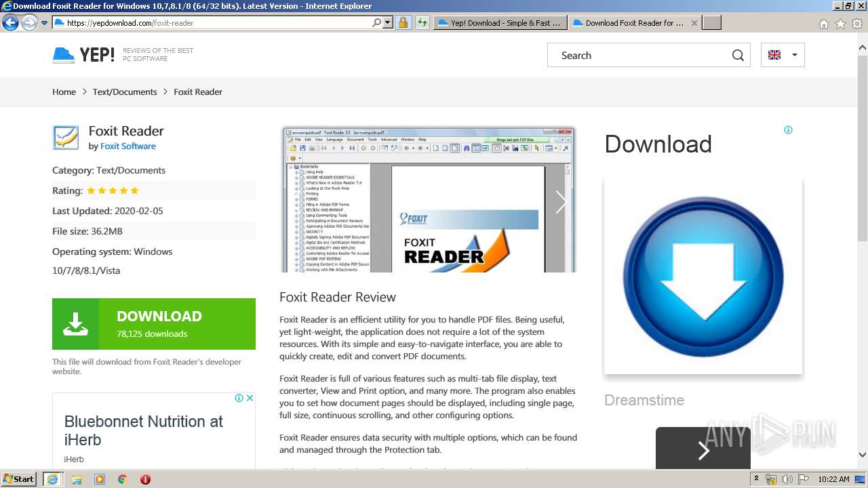Open the media player taskbar icon
Image resolution: width=868 pixels, height=488 pixels.
(100, 479)
